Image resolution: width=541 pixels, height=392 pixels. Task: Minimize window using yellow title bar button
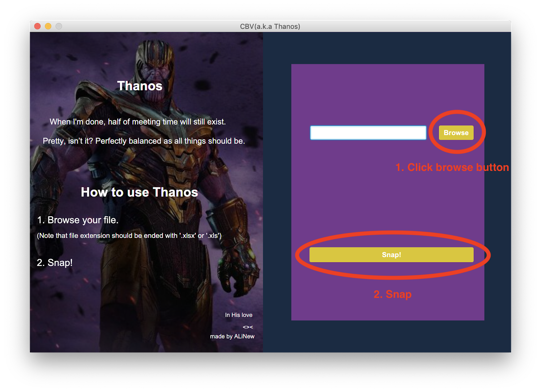pyautogui.click(x=48, y=26)
